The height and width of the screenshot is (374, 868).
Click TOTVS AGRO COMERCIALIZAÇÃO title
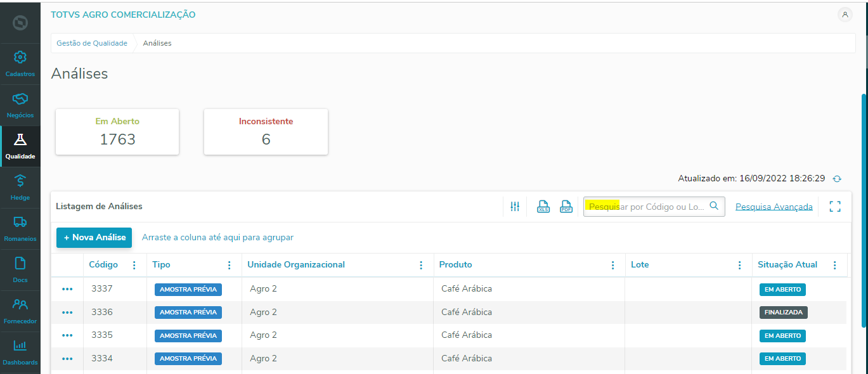(x=123, y=15)
